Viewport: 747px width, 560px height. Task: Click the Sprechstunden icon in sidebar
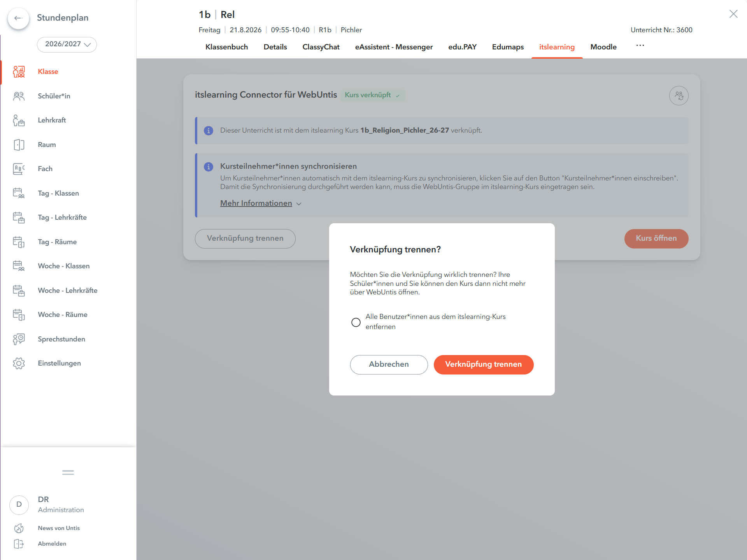[x=19, y=339]
